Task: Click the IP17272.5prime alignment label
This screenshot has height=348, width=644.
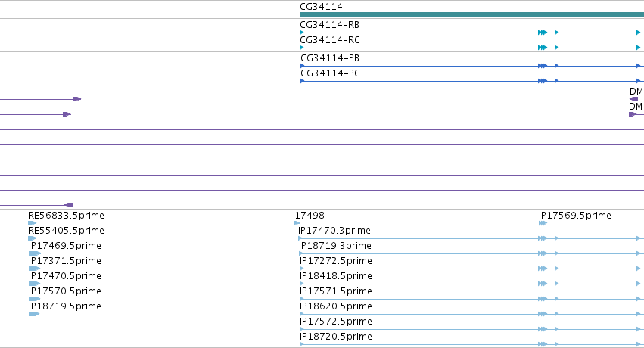Action: pyautogui.click(x=336, y=261)
